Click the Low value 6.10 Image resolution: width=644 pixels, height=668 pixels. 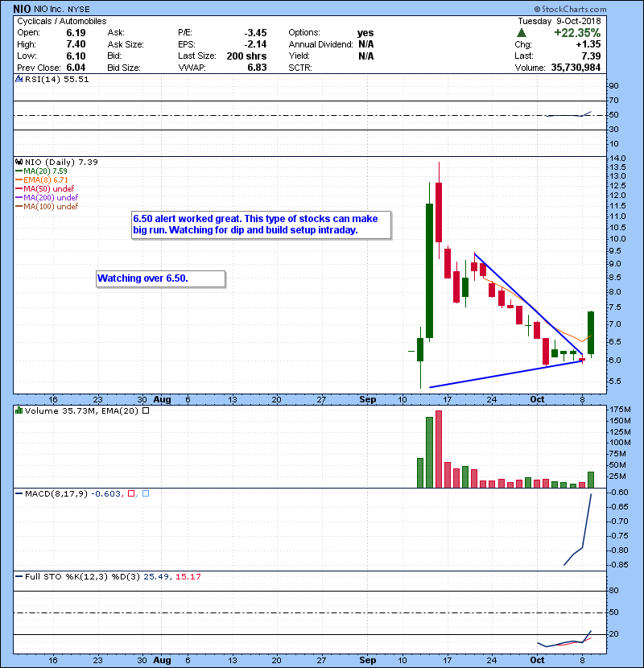[76, 56]
